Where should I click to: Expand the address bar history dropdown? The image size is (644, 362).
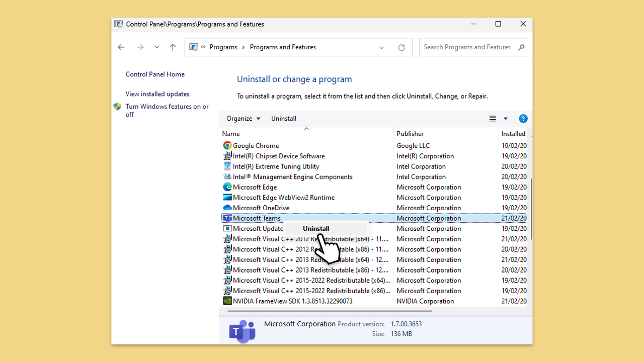381,47
